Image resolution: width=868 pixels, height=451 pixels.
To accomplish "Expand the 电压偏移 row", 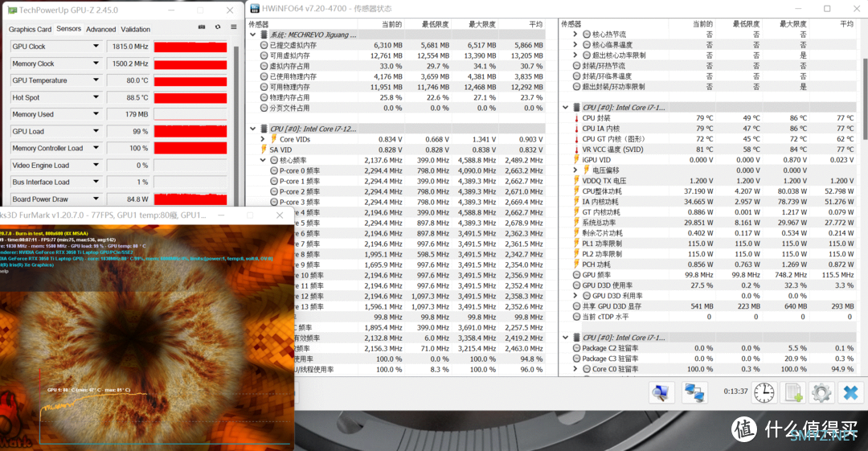I will click(x=575, y=170).
